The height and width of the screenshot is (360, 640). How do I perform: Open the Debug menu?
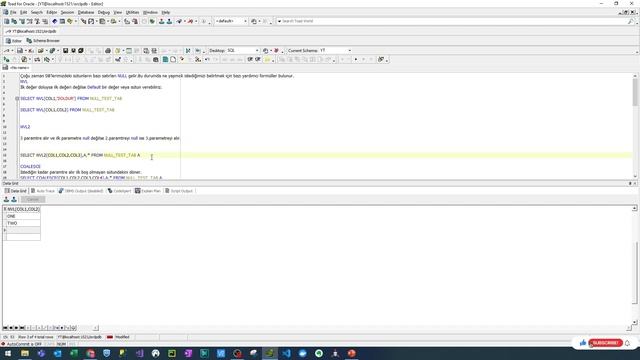pos(104,13)
